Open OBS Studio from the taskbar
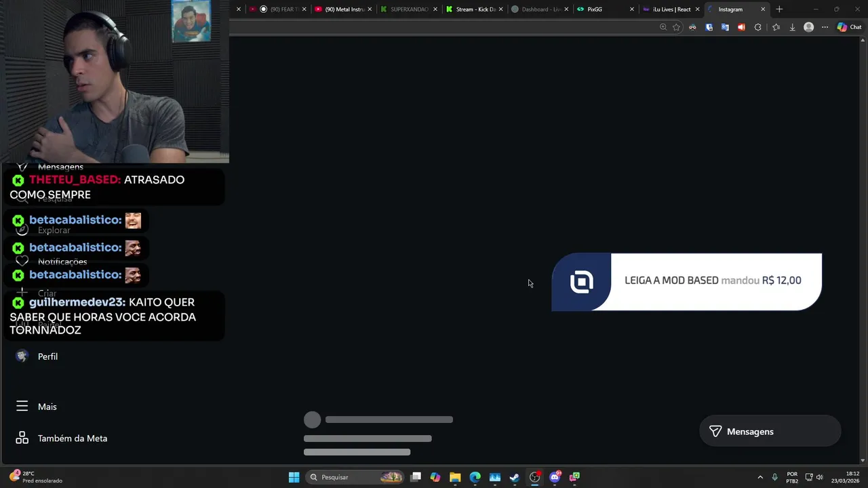Image resolution: width=868 pixels, height=488 pixels. [535, 477]
